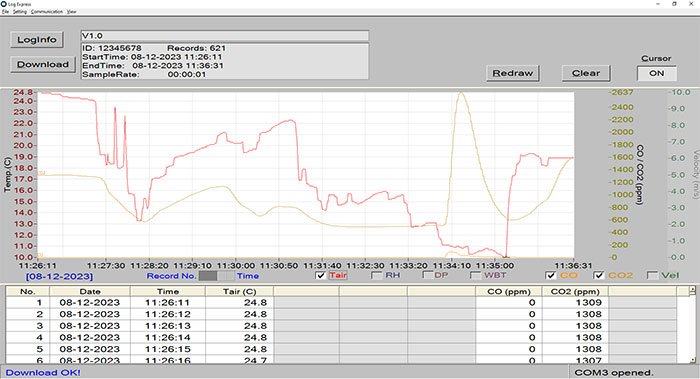This screenshot has height=379, width=700.
Task: Toggle the Record No./Time slider switch
Action: tap(217, 276)
